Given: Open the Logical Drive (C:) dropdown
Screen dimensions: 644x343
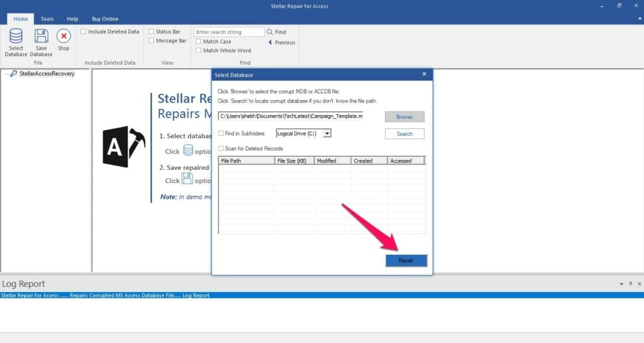Looking at the screenshot, I should [x=327, y=133].
